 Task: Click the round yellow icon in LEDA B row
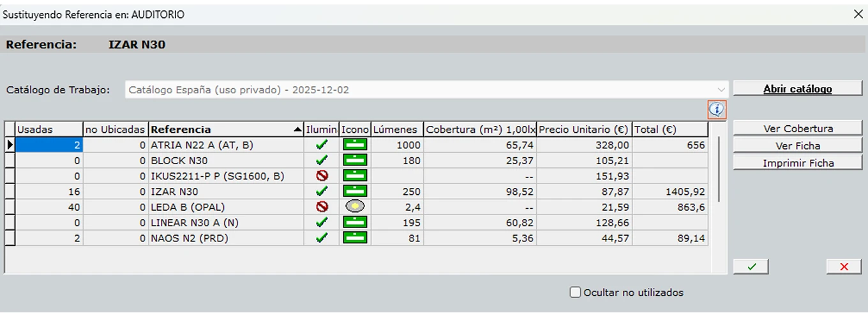click(355, 207)
